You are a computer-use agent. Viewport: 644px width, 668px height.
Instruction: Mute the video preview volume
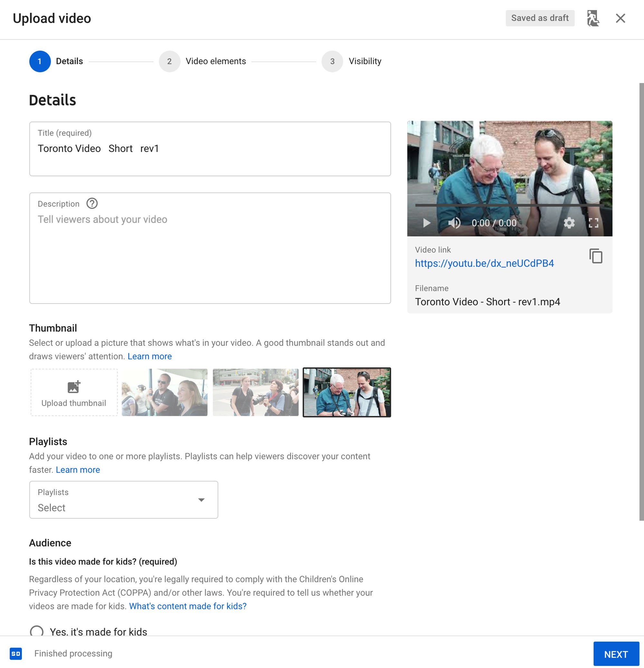coord(454,223)
